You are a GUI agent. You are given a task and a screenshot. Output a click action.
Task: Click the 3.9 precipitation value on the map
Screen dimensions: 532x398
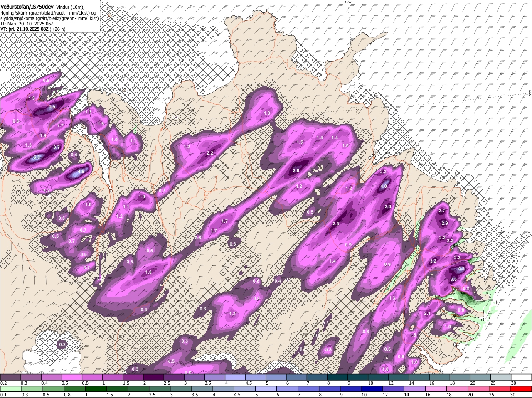coord(52,107)
